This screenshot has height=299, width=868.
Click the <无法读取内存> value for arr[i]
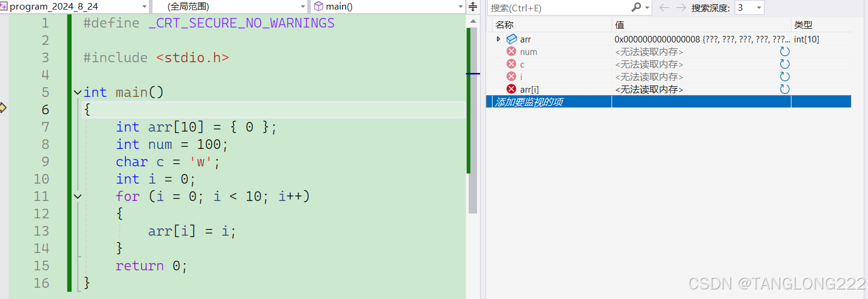tap(649, 90)
